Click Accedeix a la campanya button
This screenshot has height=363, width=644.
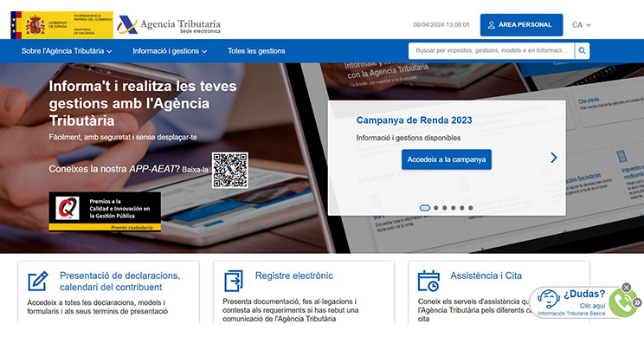[446, 159]
